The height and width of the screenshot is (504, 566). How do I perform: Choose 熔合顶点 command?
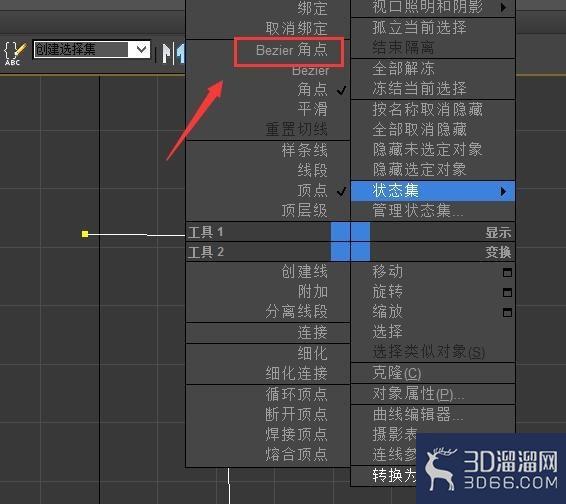coord(296,454)
